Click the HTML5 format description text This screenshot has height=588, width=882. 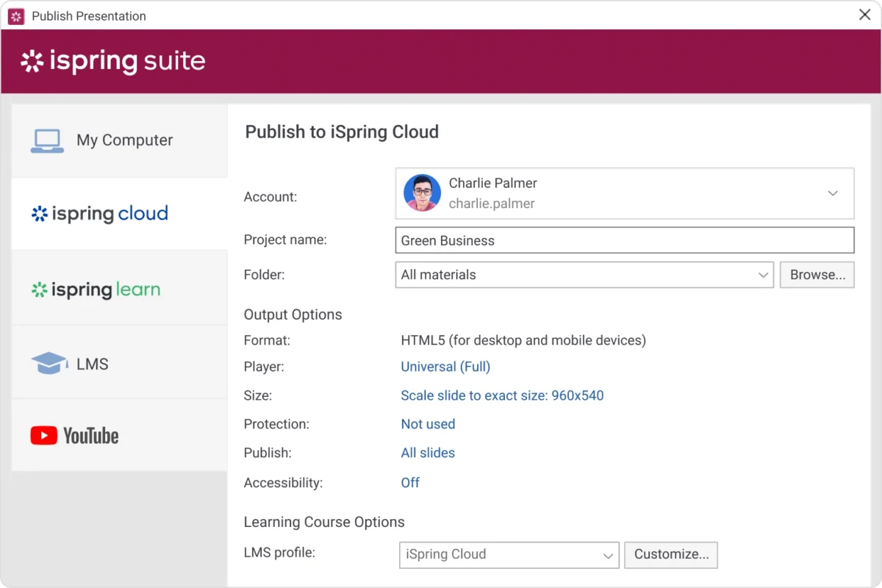pyautogui.click(x=523, y=340)
